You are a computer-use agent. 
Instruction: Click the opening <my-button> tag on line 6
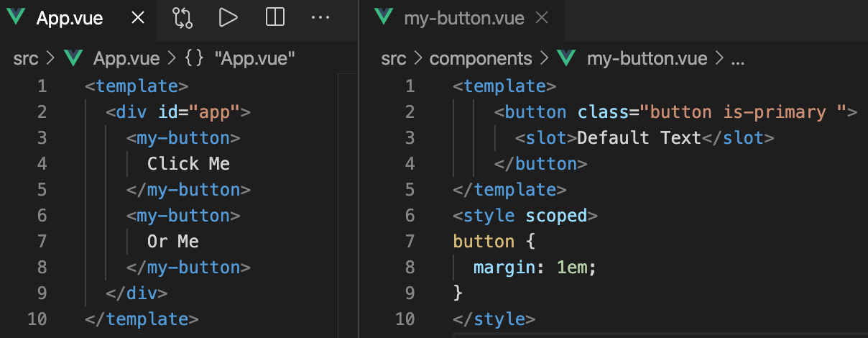(x=183, y=216)
